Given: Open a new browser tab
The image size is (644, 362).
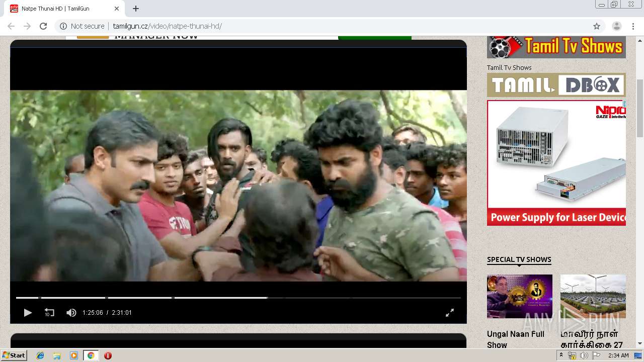Looking at the screenshot, I should coord(136,9).
